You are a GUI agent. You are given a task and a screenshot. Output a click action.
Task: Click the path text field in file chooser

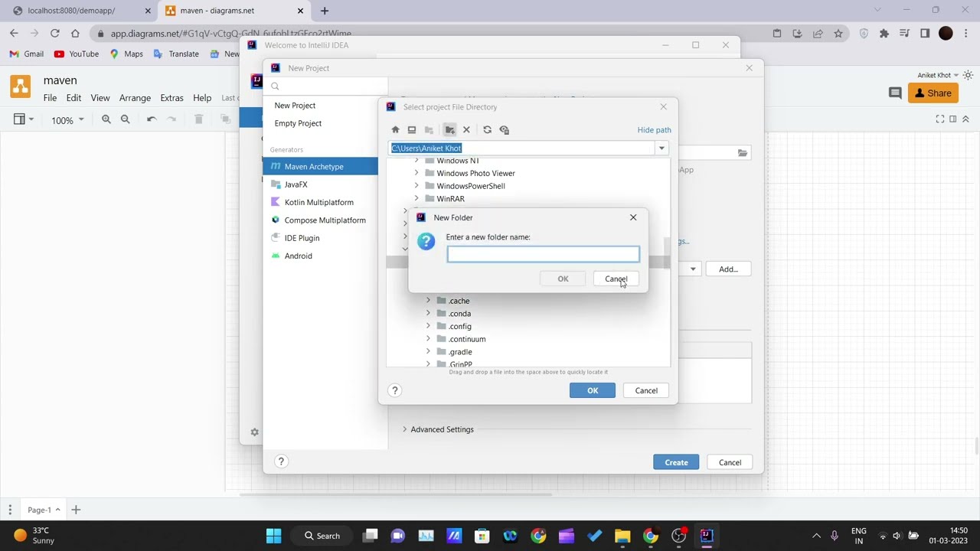click(x=522, y=148)
